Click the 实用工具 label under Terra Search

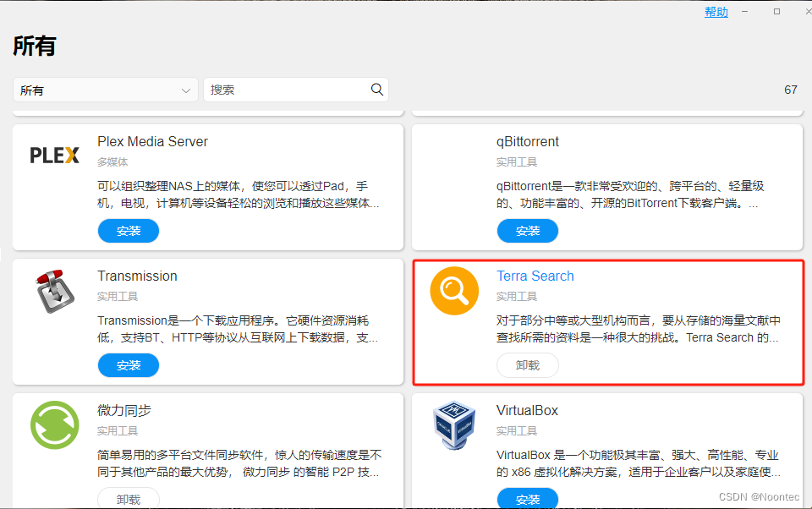pyautogui.click(x=517, y=296)
